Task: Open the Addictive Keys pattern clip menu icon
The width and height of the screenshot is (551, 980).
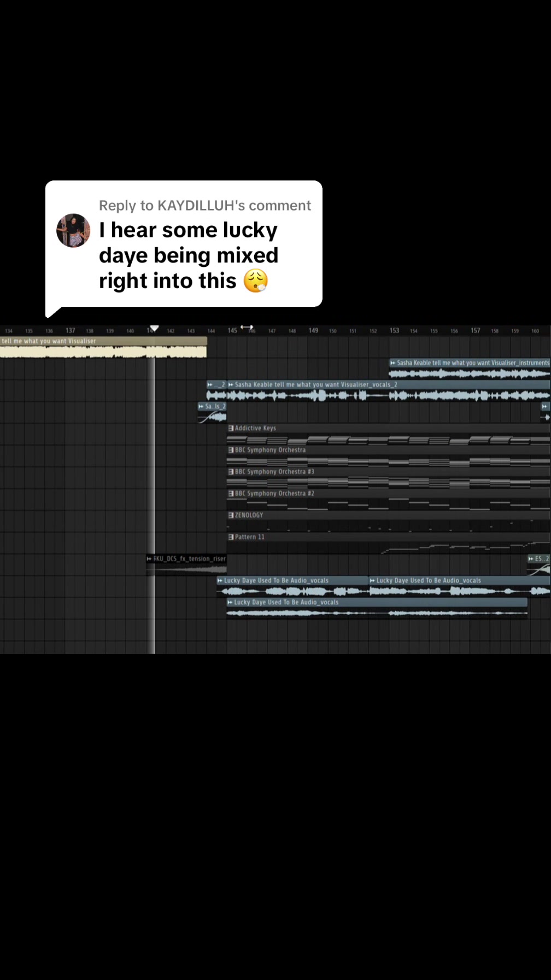Action: (231, 428)
